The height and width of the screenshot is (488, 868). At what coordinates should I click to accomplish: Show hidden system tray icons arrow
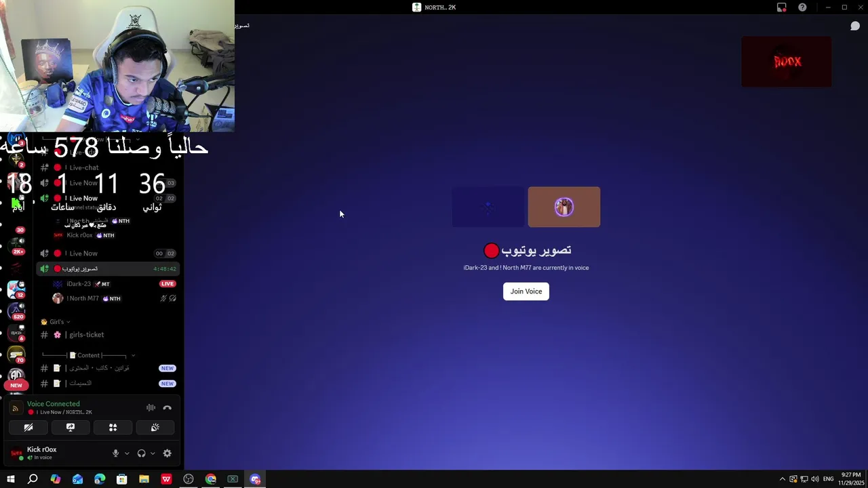click(x=782, y=479)
